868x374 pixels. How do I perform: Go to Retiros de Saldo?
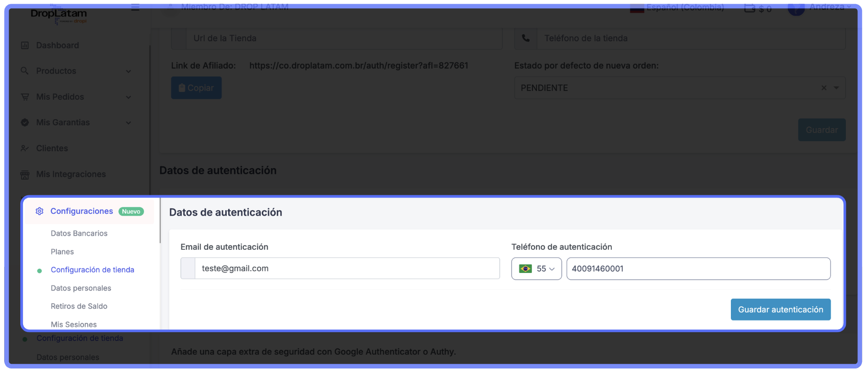click(79, 306)
